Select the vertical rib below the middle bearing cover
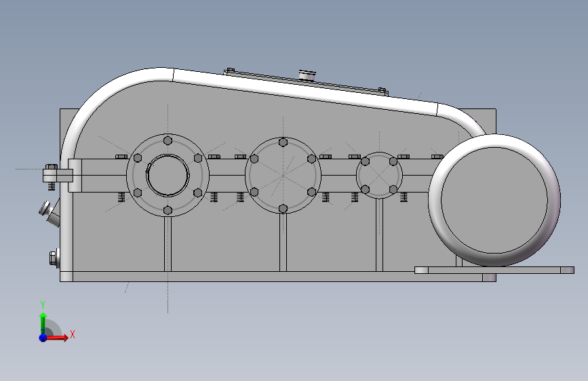The height and width of the screenshot is (381, 588). click(283, 242)
